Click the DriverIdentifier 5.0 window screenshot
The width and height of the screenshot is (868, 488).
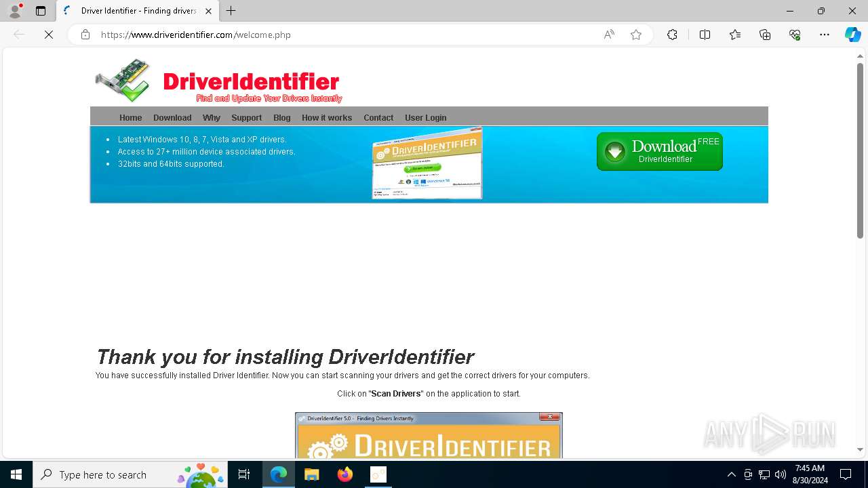point(429,435)
